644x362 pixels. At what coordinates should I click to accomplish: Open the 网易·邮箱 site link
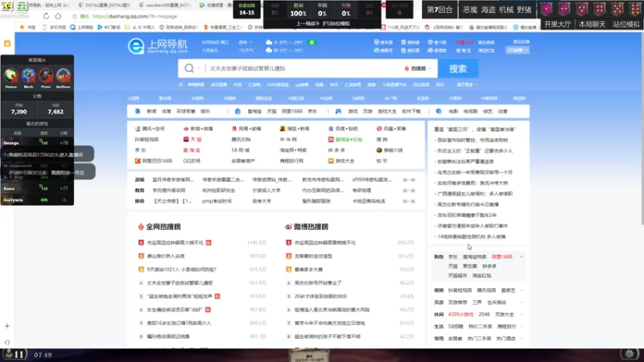pyautogui.click(x=246, y=129)
